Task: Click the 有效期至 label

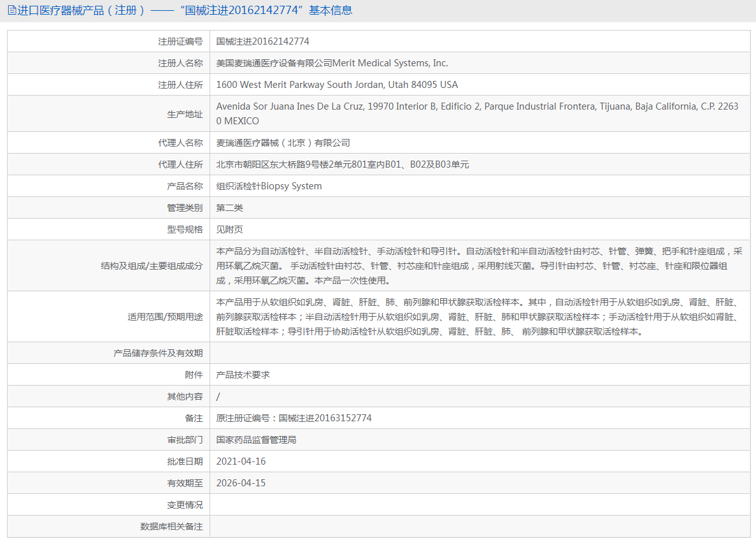Action: coord(185,484)
